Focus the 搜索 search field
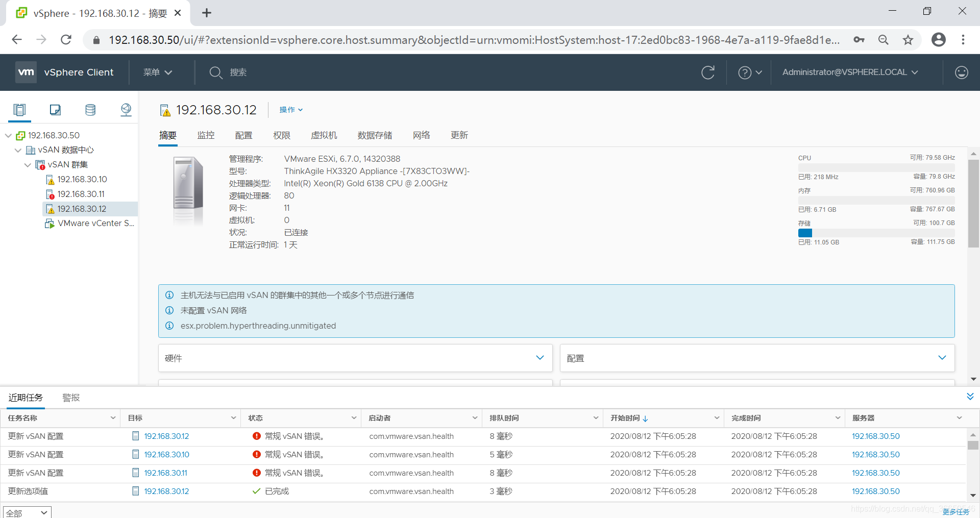This screenshot has height=518, width=980. (x=238, y=72)
